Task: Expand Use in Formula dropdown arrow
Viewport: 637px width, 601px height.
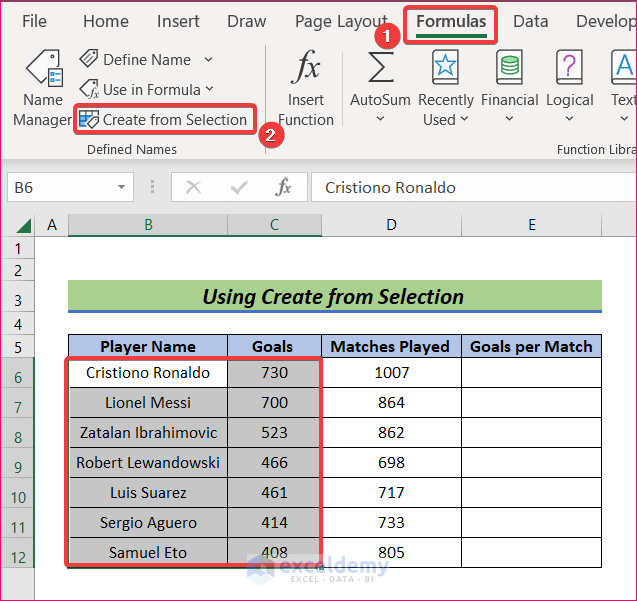Action: [210, 89]
